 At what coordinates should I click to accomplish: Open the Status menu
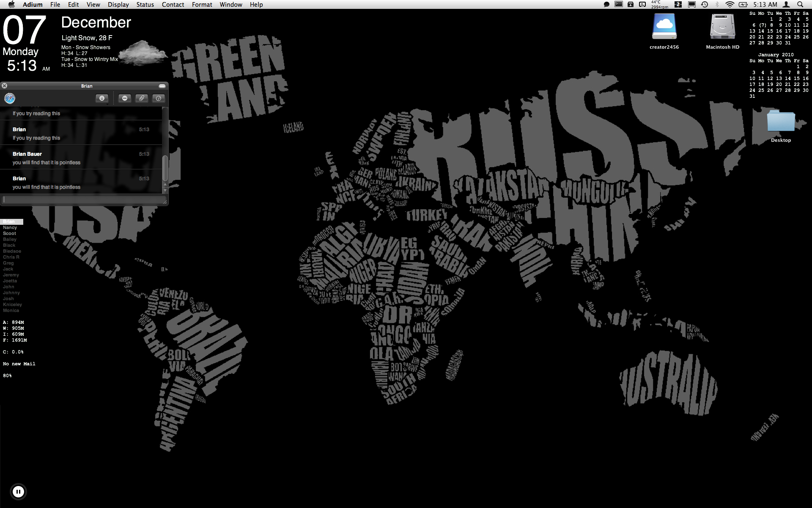[x=145, y=4]
